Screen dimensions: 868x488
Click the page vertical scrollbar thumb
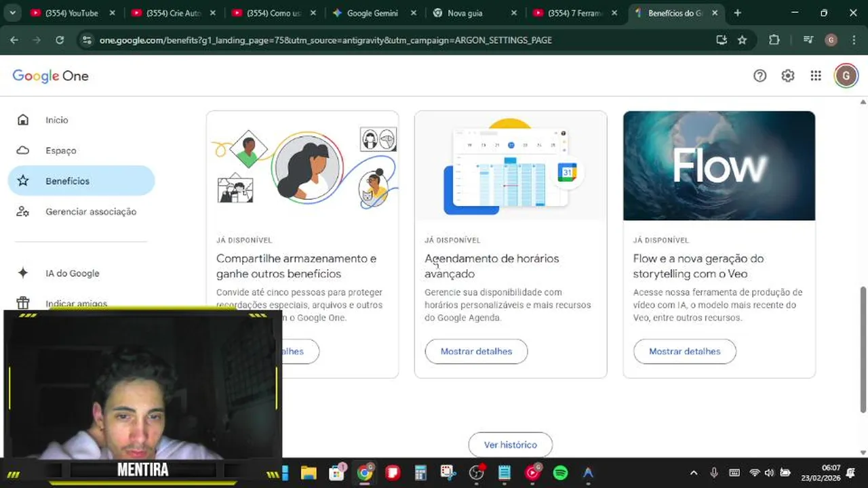pos(863,349)
